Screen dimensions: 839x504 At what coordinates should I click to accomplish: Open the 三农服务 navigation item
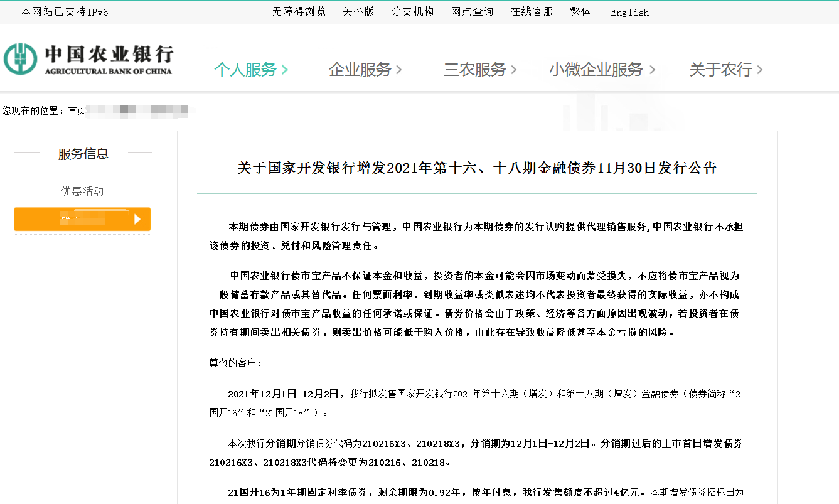point(475,70)
